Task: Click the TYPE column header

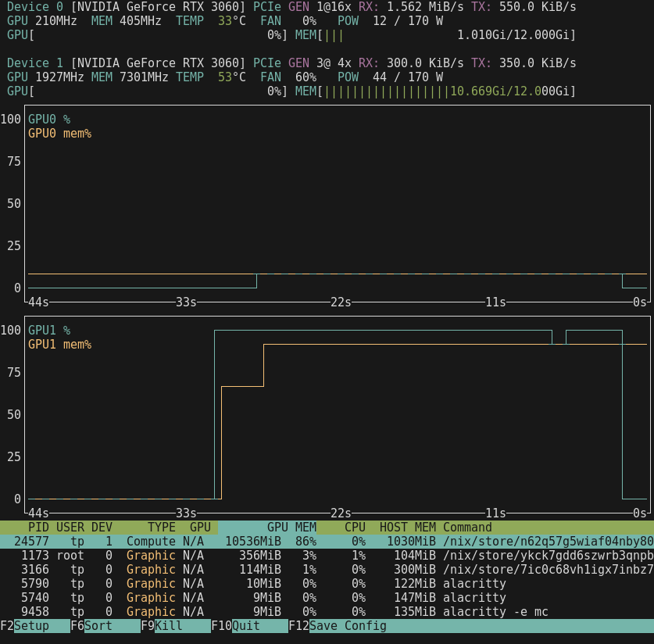Action: (x=162, y=528)
